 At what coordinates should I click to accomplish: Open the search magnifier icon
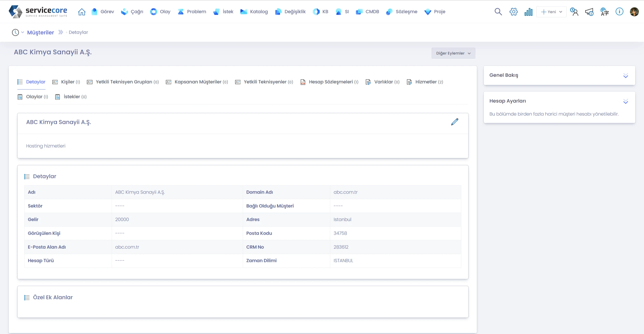pyautogui.click(x=498, y=12)
